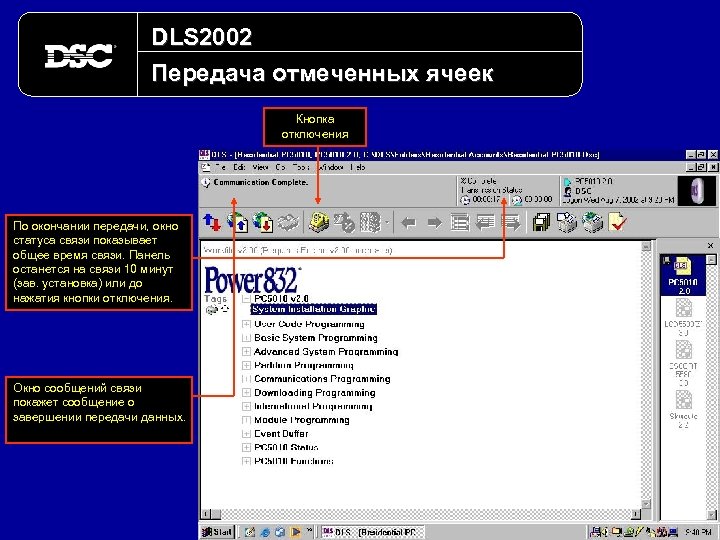The width and height of the screenshot is (720, 540).
Task: Click the media player quick launch icon
Action: tap(296, 532)
